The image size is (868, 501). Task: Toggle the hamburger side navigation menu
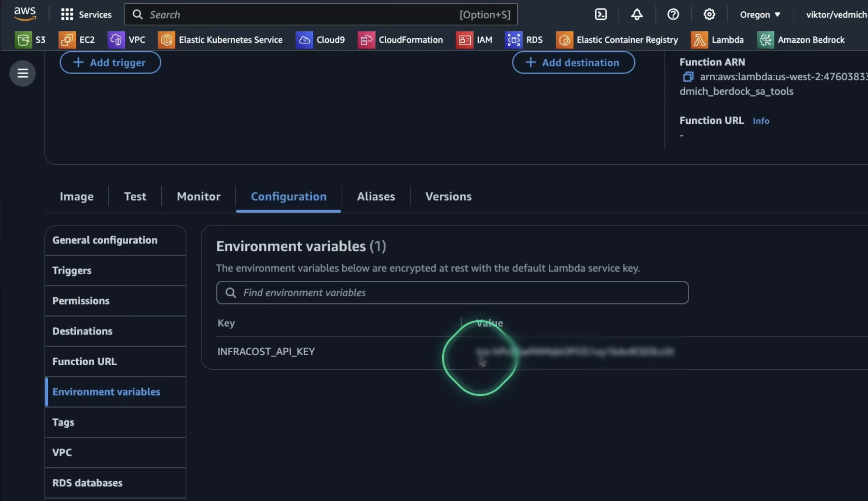23,73
